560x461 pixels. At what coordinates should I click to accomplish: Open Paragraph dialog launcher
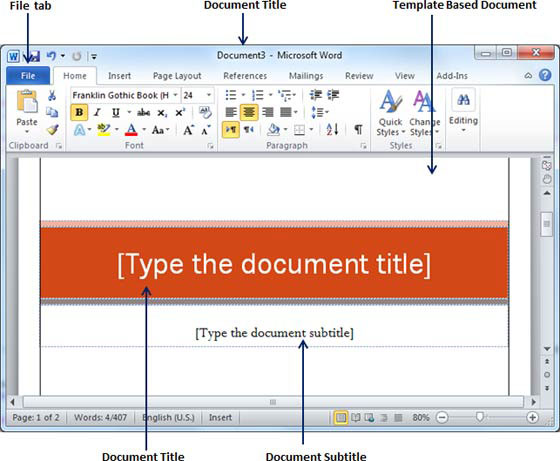[x=363, y=146]
